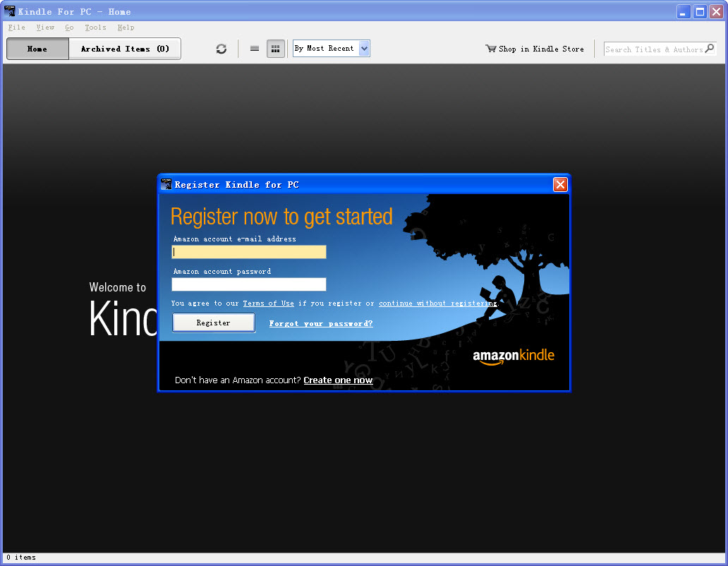Click the Amazon account password field
Viewport: 728px width, 566px height.
pos(249,284)
